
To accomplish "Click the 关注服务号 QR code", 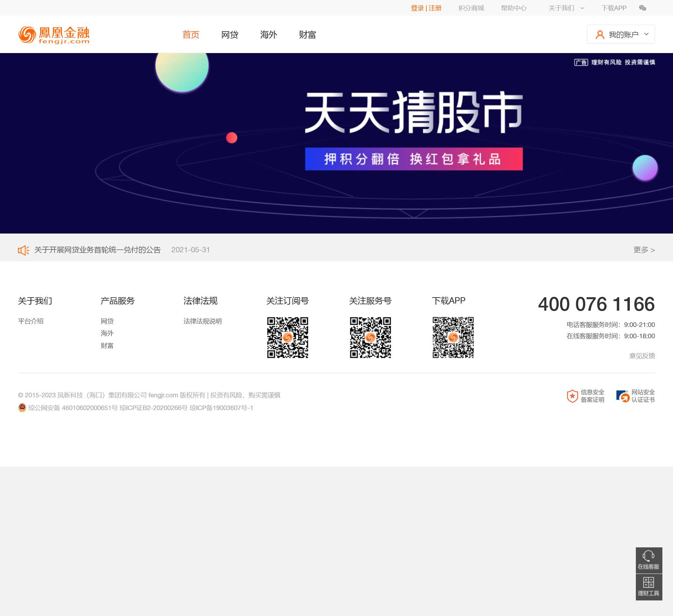I will click(370, 338).
